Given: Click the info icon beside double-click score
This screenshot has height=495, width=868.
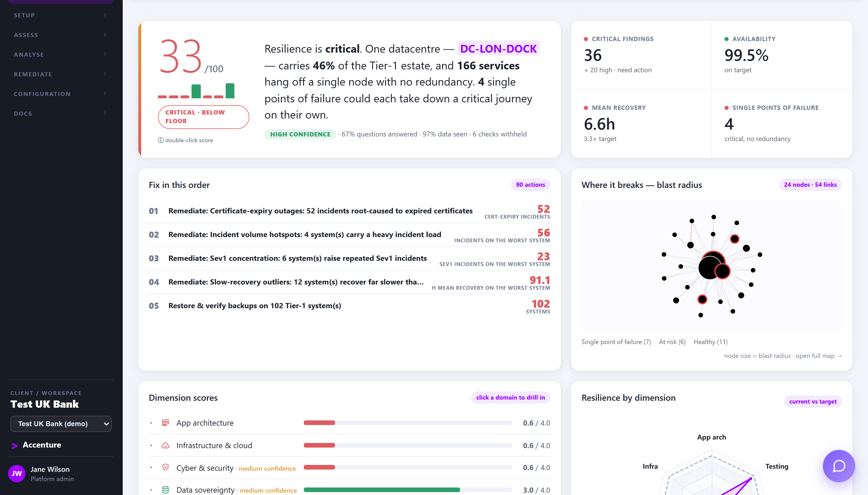Looking at the screenshot, I should pos(161,140).
